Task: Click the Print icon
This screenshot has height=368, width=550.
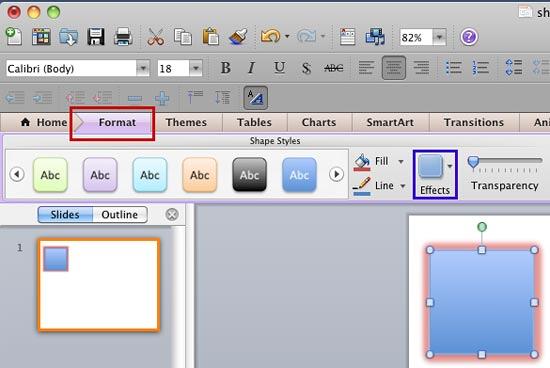Action: pos(123,37)
